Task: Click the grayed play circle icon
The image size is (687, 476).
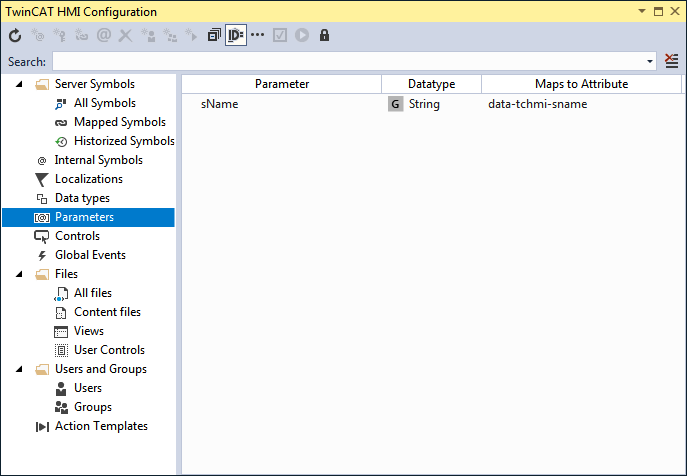Action: coord(302,36)
